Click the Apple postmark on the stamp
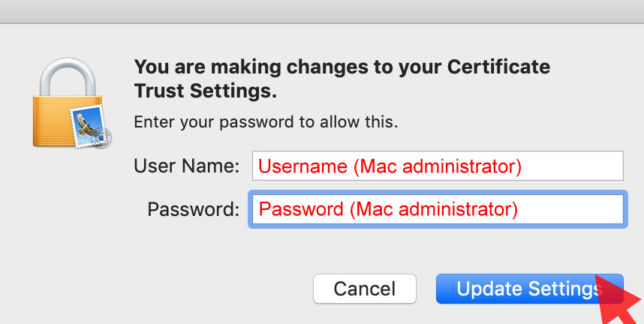The image size is (644, 324). (x=104, y=138)
